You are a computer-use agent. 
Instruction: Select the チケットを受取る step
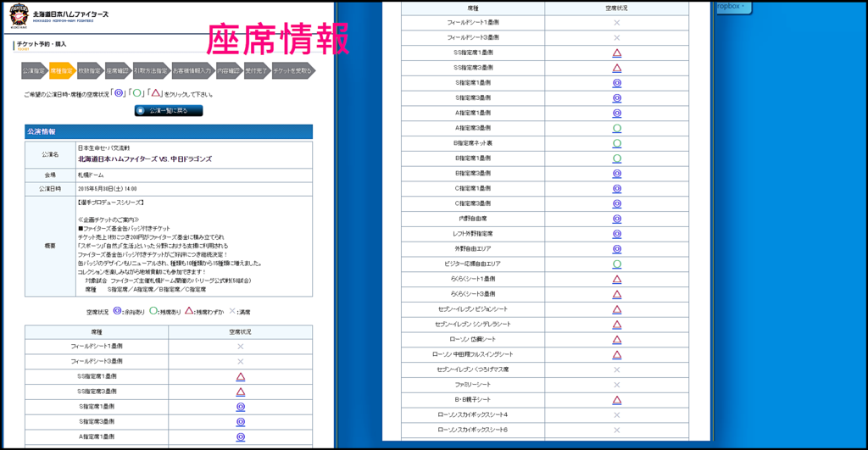pos(294,71)
